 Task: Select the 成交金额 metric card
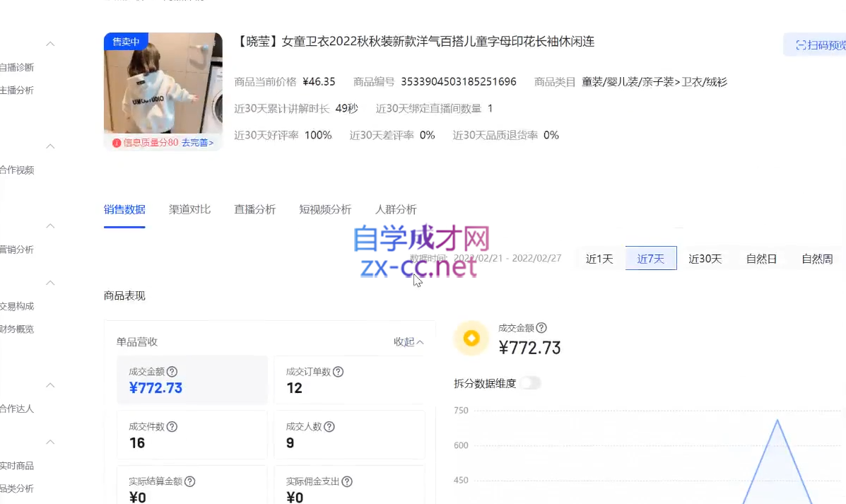point(192,380)
